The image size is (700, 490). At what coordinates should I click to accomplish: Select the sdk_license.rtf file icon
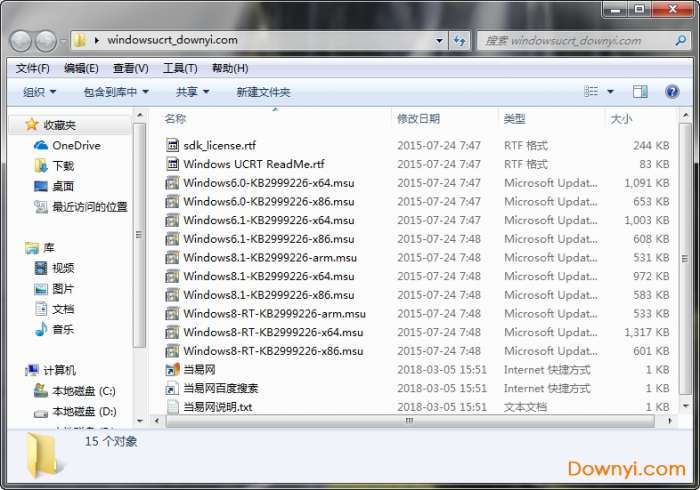coord(172,145)
